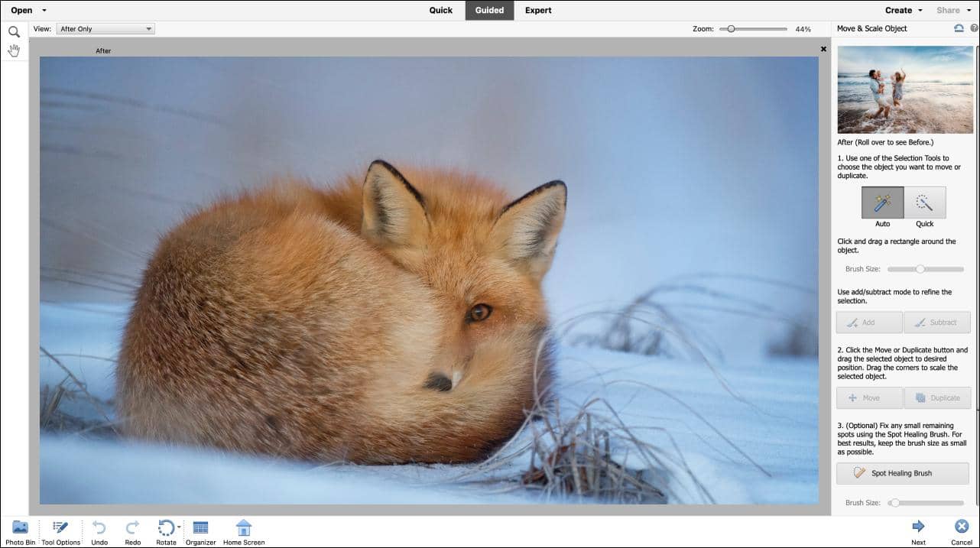Open the Tool Options panel
The height and width of the screenshot is (548, 980).
(60, 527)
